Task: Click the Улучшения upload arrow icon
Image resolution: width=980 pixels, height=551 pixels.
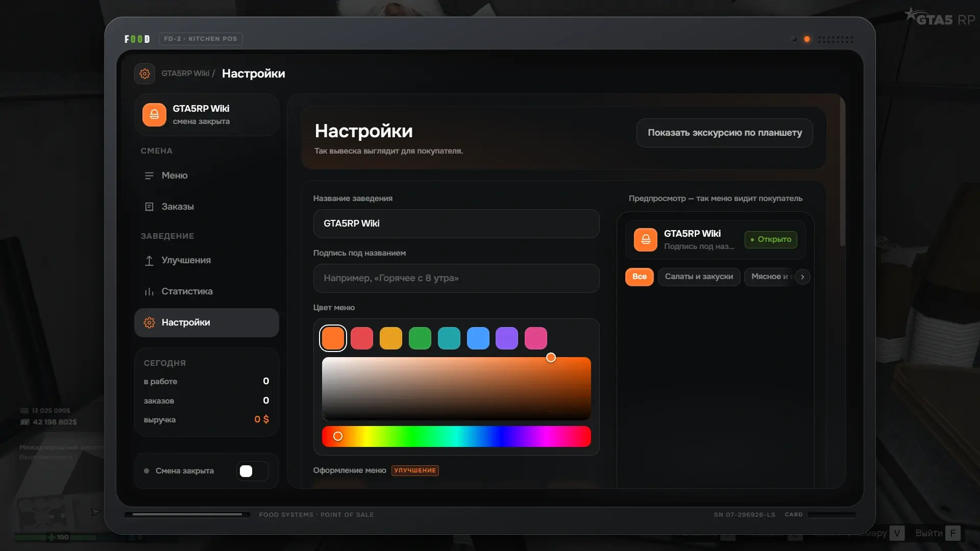Action: (x=149, y=260)
